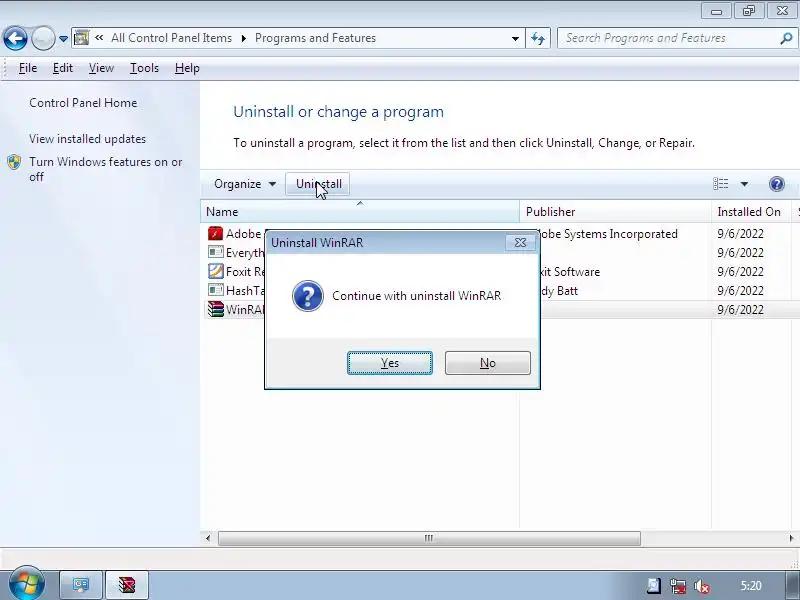Sort by the Publisher column header
Screen dimensions: 800x600
615,212
